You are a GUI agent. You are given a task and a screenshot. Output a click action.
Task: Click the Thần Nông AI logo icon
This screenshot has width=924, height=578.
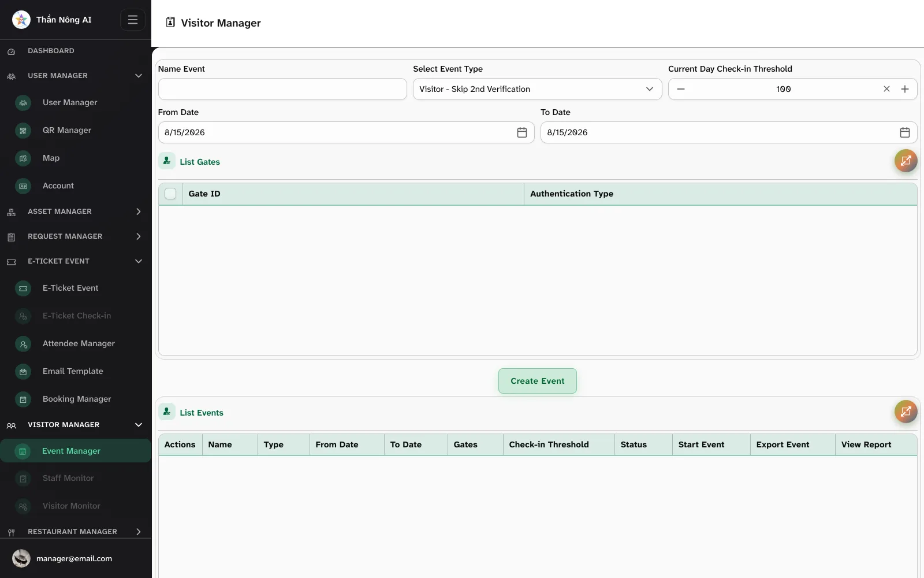21,20
